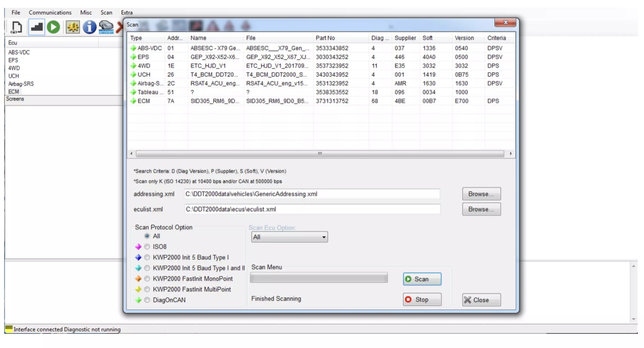
Task: Select UCH in the left Ecu list
Action: pyautogui.click(x=14, y=76)
